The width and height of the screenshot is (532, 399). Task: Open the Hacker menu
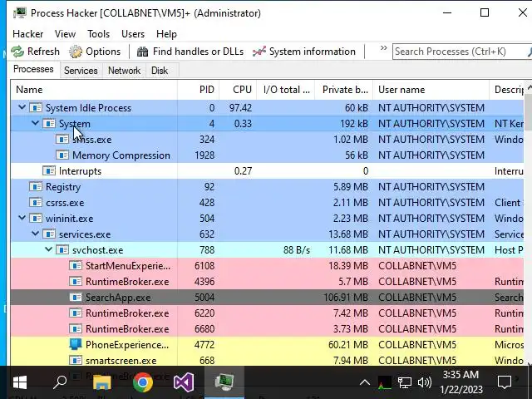[27, 34]
